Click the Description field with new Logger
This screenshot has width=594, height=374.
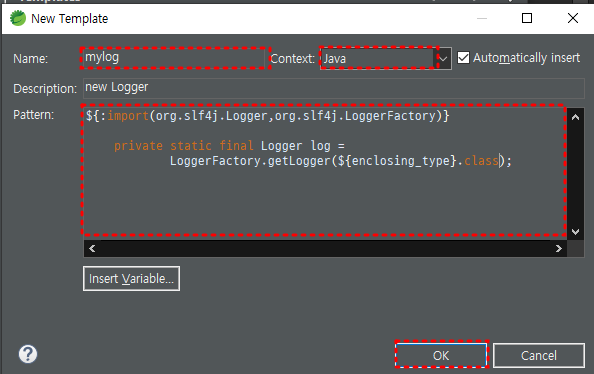pyautogui.click(x=334, y=88)
